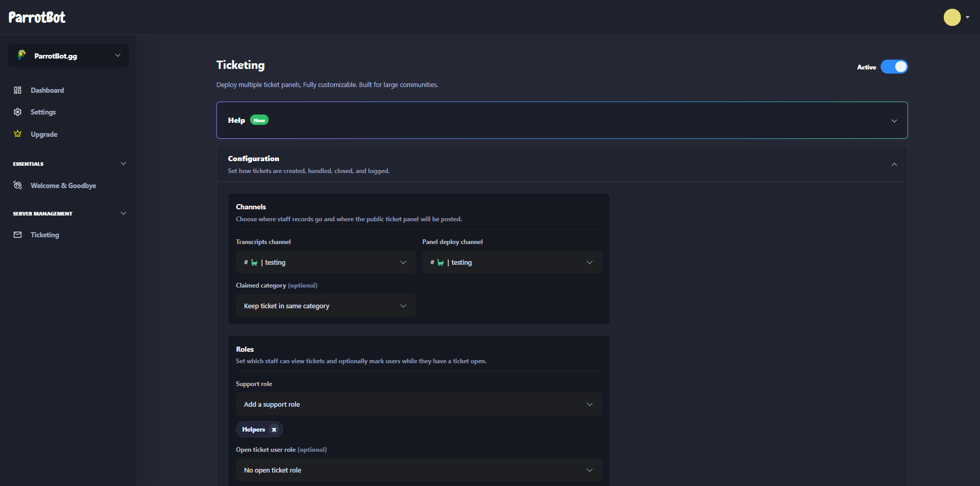
Task: Click the Help label
Action: pyautogui.click(x=237, y=120)
